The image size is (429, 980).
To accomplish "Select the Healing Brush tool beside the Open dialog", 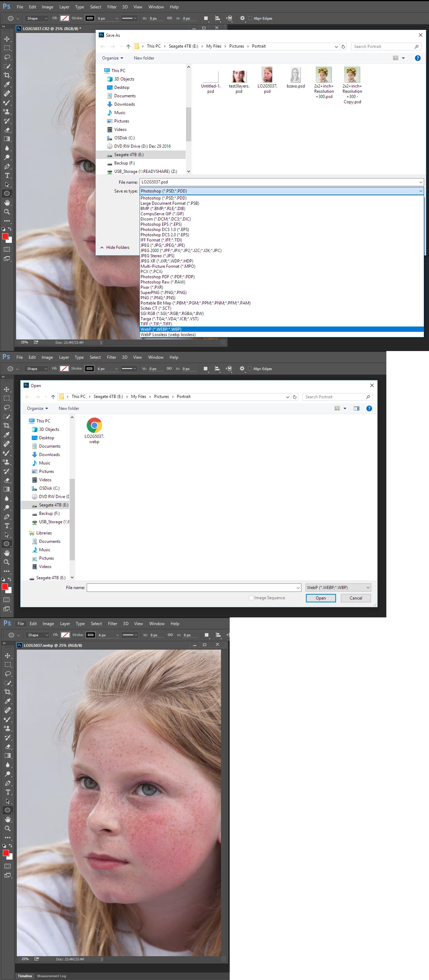I will tap(7, 444).
